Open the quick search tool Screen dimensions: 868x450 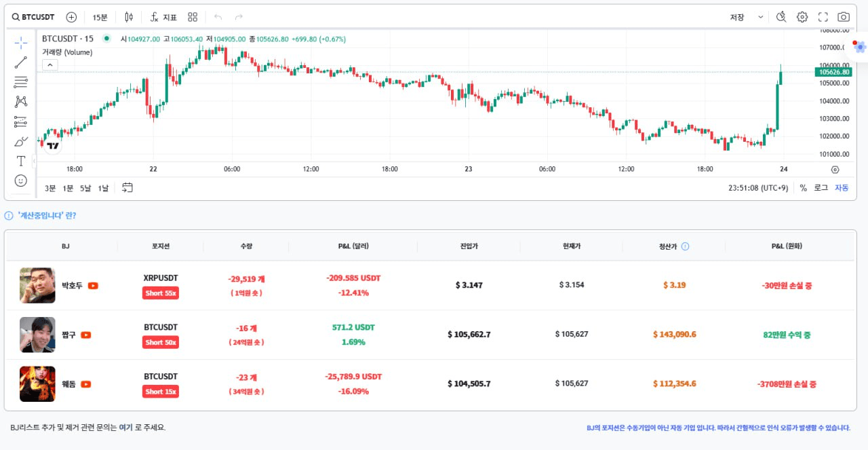point(781,17)
